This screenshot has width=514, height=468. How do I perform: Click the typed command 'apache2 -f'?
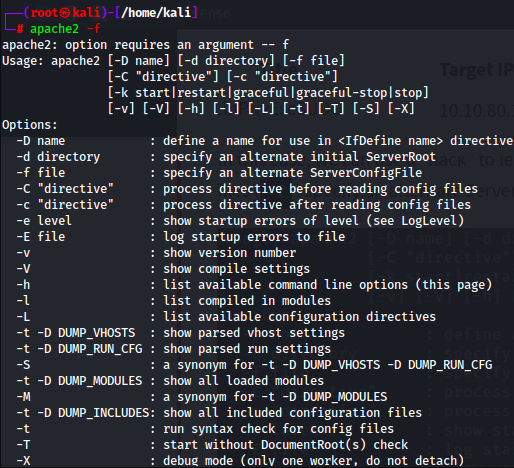tap(65, 29)
